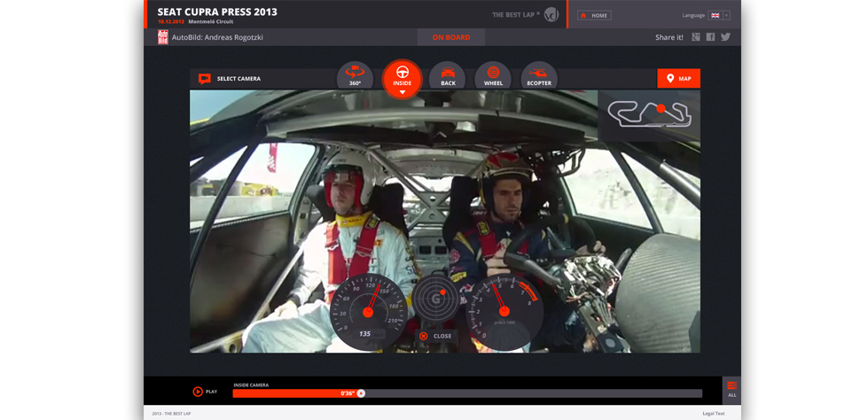Switch to the Wheel camera
Viewport: 868px width, 420px height.
point(493,76)
